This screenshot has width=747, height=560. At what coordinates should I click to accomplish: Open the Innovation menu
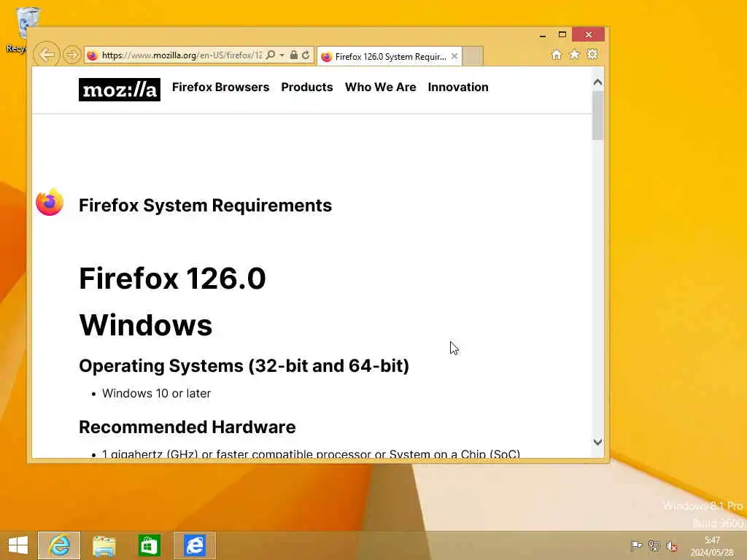[458, 87]
